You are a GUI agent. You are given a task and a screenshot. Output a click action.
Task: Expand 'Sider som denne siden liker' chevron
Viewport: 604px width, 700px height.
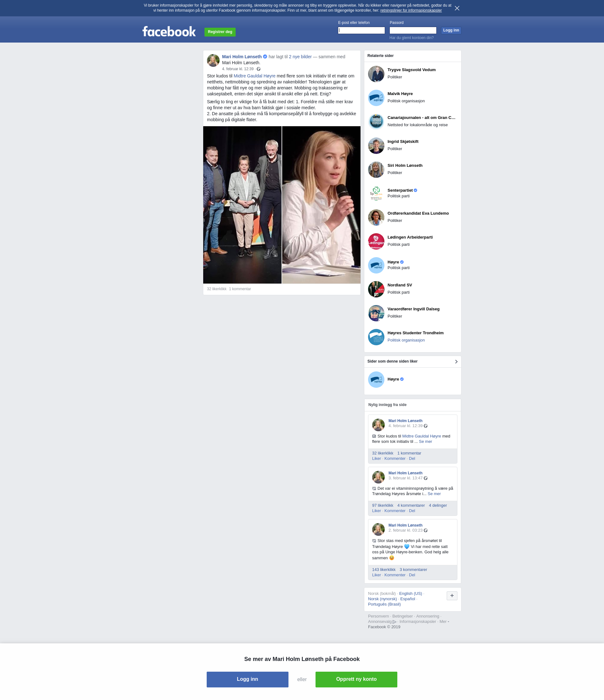456,361
